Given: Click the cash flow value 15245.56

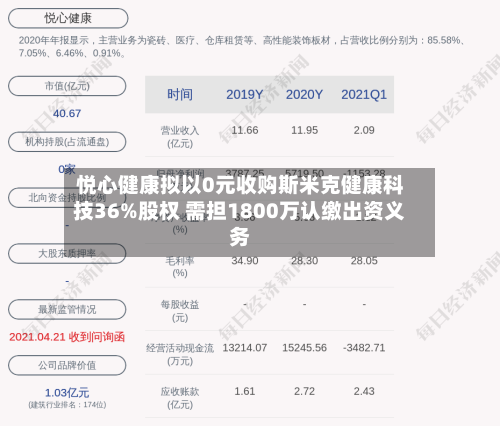Looking at the screenshot, I should pyautogui.click(x=304, y=348).
